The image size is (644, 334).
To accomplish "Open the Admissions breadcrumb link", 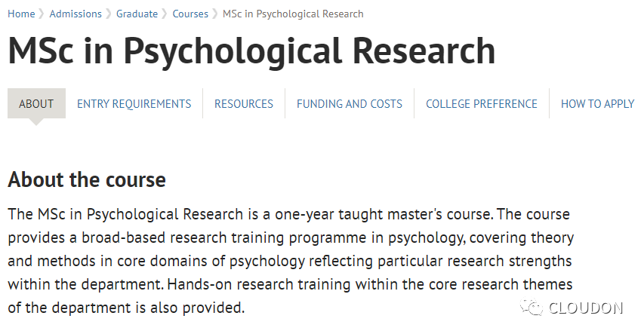I will pos(75,14).
